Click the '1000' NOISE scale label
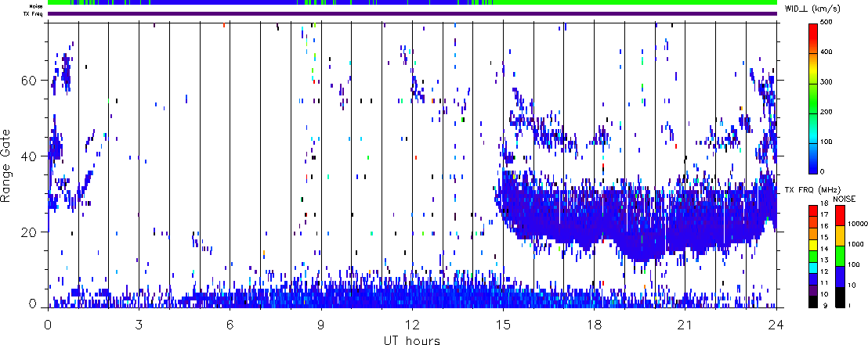This screenshot has height=345, width=868. [x=855, y=246]
